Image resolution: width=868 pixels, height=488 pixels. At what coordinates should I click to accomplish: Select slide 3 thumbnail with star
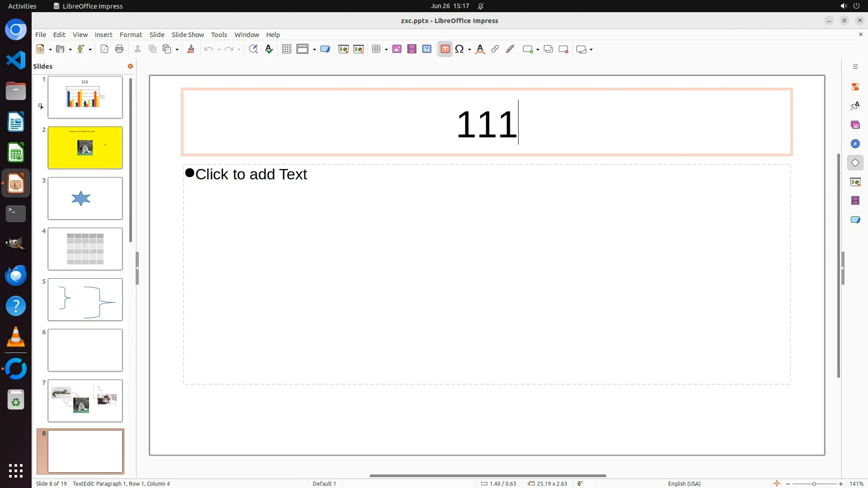pyautogui.click(x=85, y=198)
